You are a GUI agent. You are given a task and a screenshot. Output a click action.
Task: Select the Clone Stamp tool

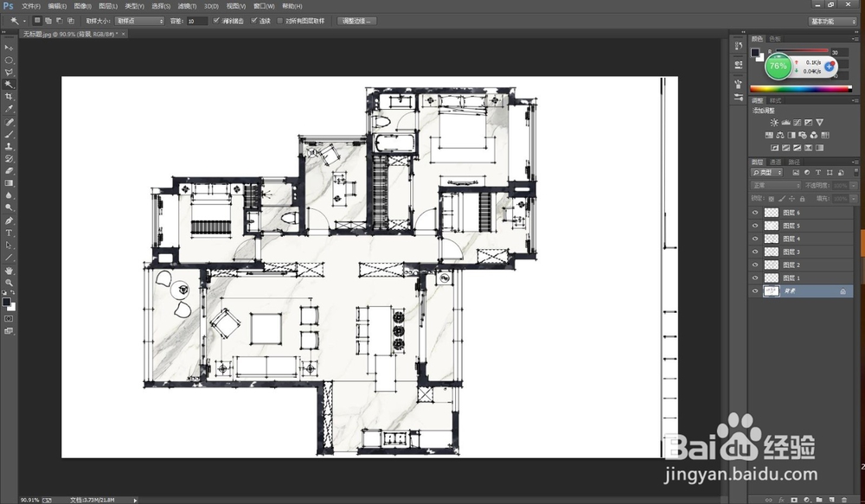click(9, 146)
